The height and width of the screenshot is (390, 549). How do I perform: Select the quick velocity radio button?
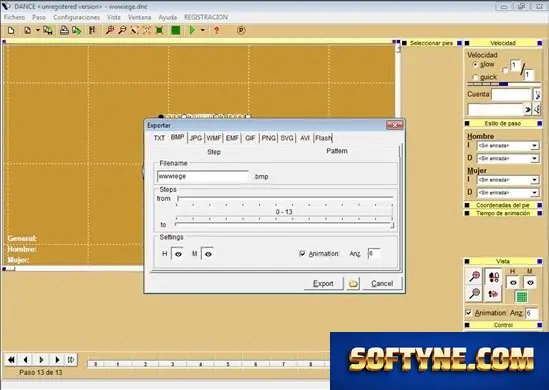click(475, 77)
